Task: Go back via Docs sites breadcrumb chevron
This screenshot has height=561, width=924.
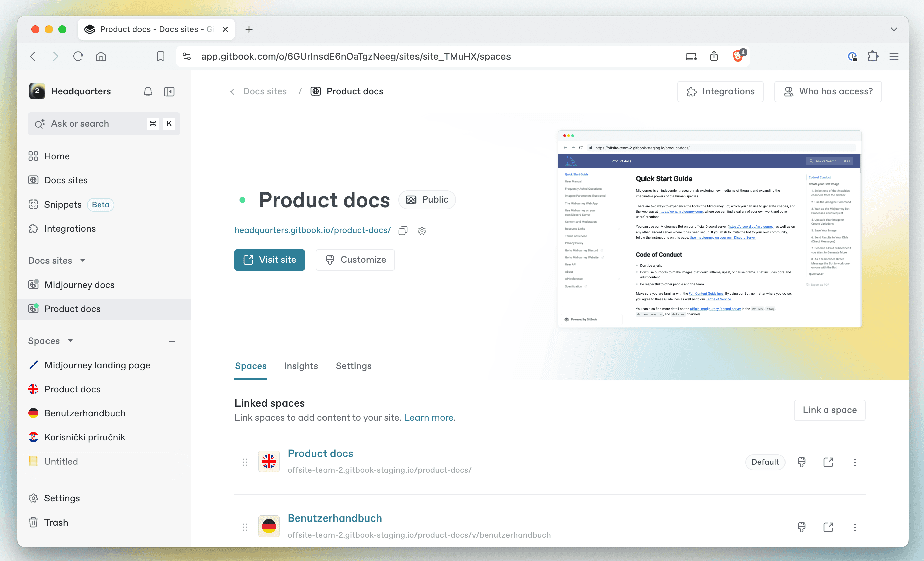Action: tap(232, 92)
